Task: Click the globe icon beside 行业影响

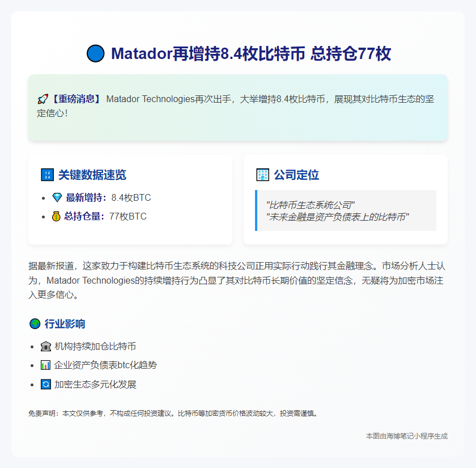Action: pyautogui.click(x=35, y=324)
